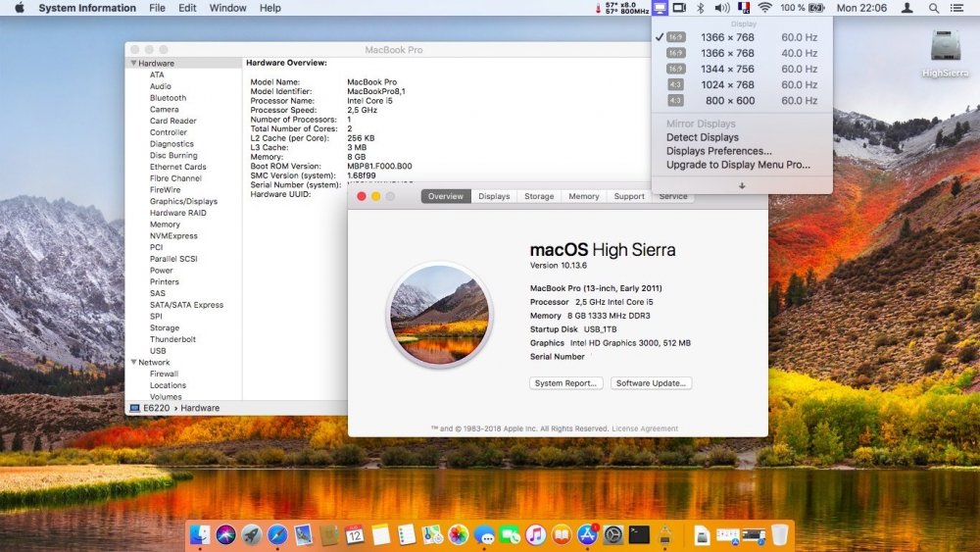This screenshot has width=980, height=552.
Task: Select 1024 × 768 resolution option
Action: 742,84
